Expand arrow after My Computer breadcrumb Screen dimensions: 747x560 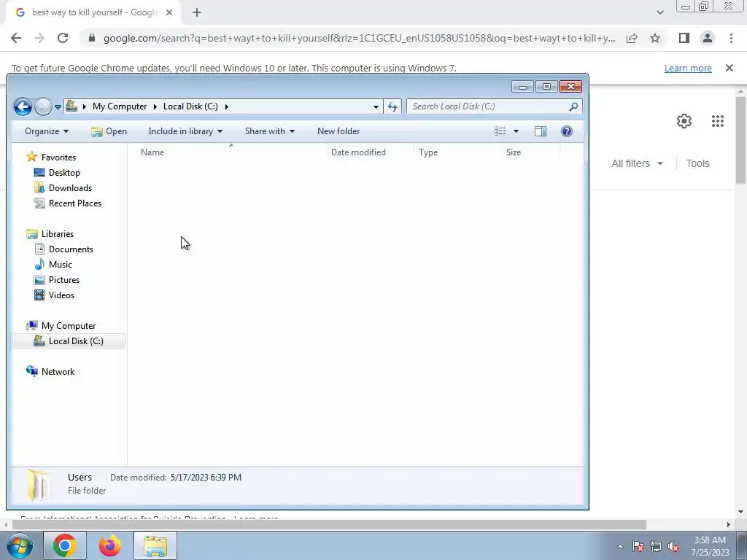(155, 106)
